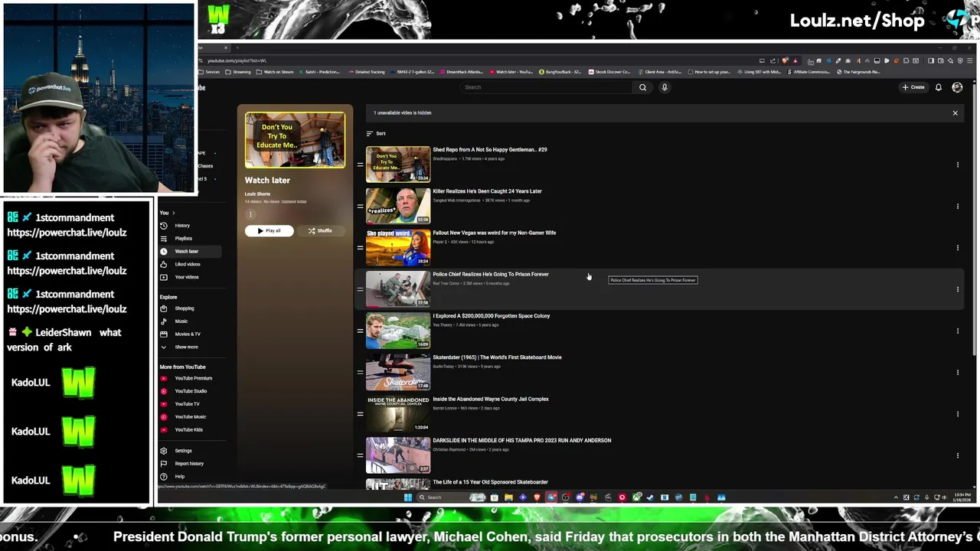Open DARKSLIDE Tampa Pro 2023 video title

point(521,441)
